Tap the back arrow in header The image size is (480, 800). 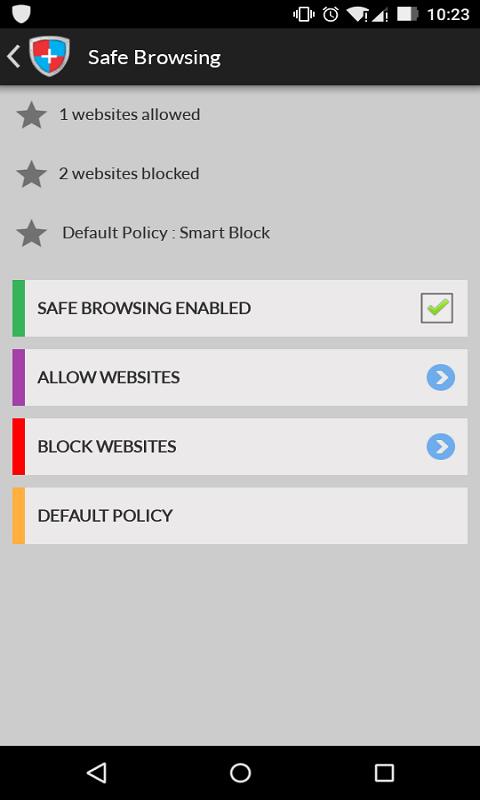coord(14,56)
